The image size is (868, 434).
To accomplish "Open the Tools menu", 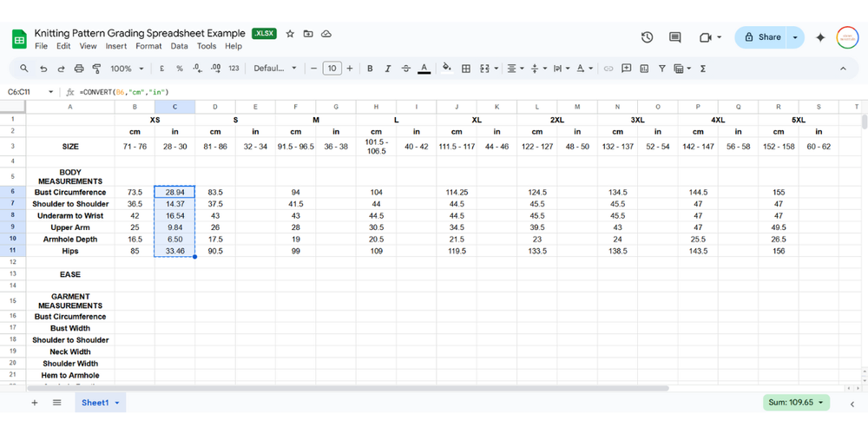I will [207, 47].
